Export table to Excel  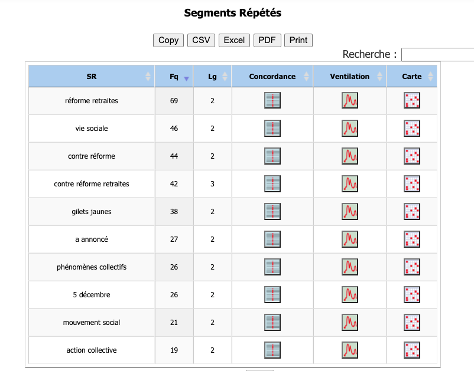coord(234,40)
